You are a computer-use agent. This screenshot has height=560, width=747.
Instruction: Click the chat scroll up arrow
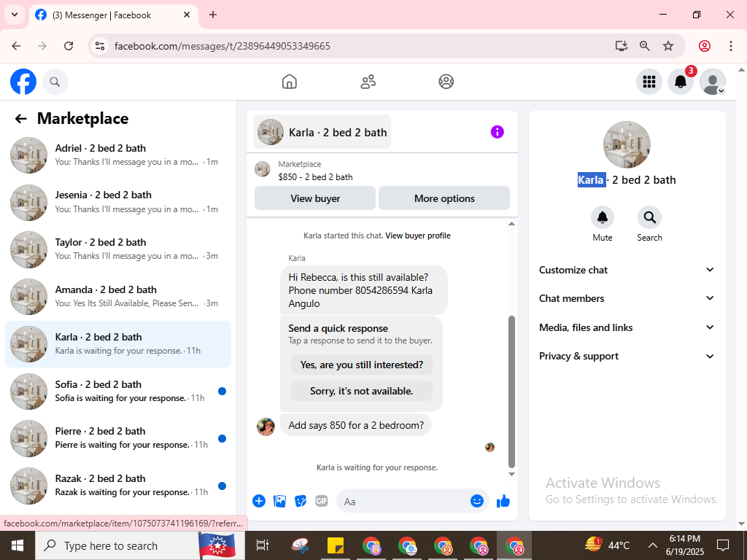click(511, 224)
